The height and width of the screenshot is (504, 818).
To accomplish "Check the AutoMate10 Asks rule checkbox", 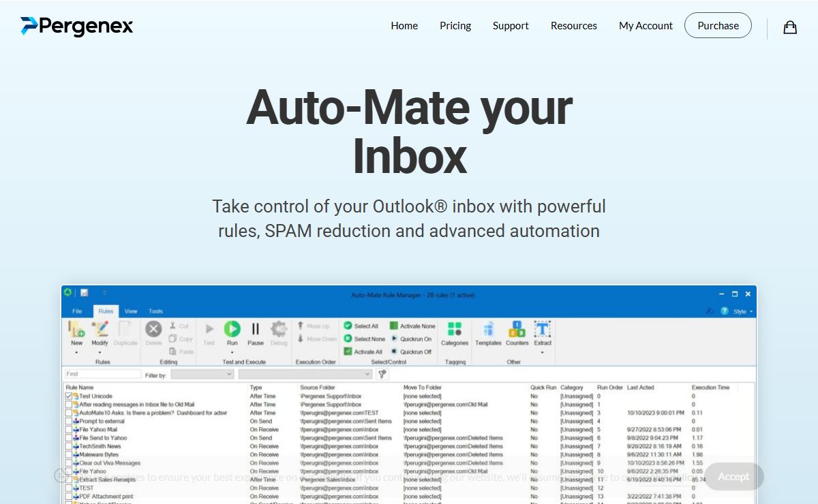I will click(68, 413).
